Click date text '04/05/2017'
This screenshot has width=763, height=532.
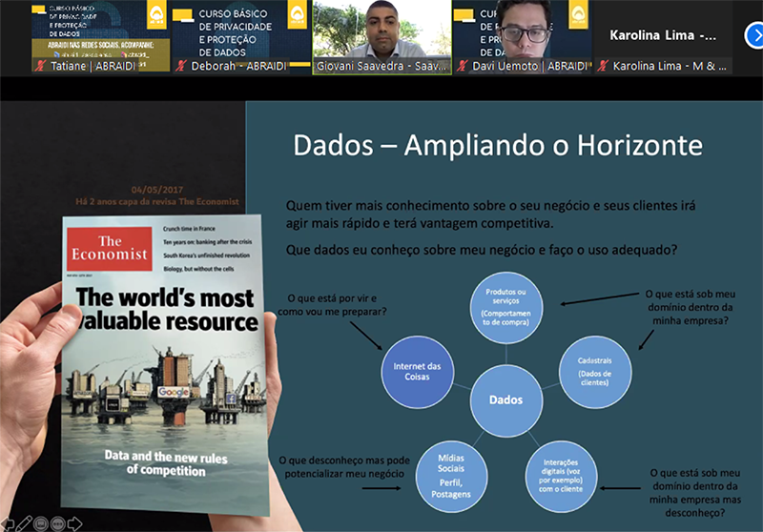click(x=157, y=190)
